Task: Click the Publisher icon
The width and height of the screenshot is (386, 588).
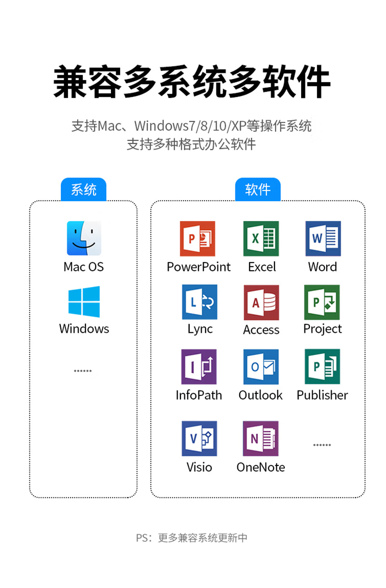Action: (322, 367)
